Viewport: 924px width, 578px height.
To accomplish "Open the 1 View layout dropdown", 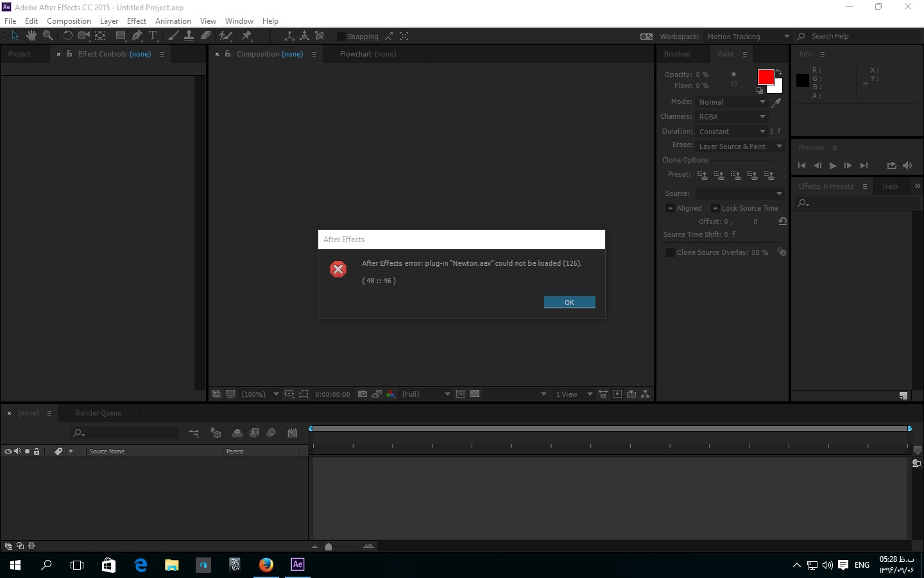I will 574,394.
